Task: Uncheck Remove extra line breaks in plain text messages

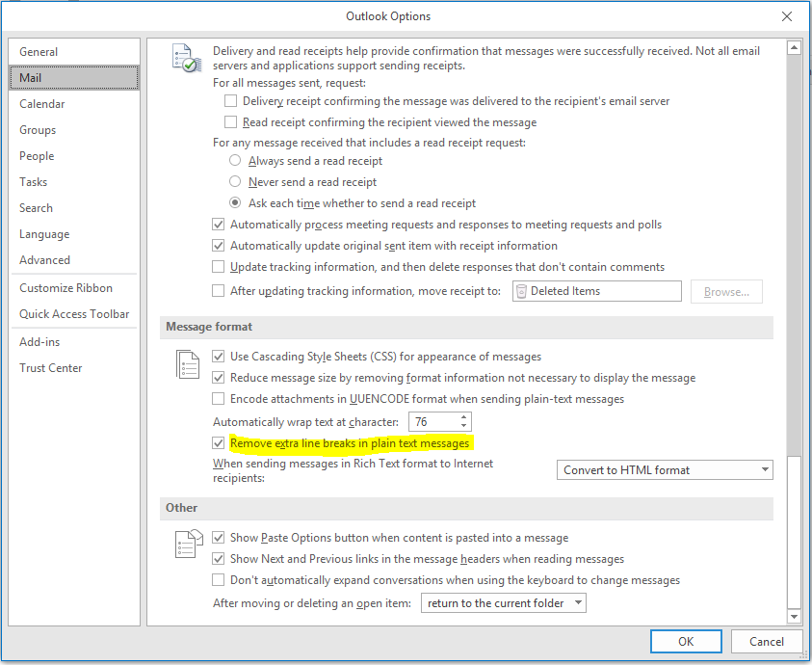Action: tap(218, 443)
